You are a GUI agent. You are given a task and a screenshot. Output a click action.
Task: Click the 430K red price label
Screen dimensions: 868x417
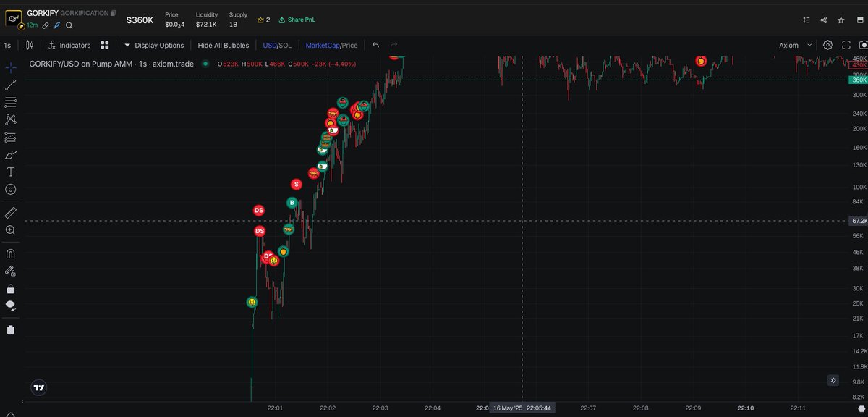[859, 65]
